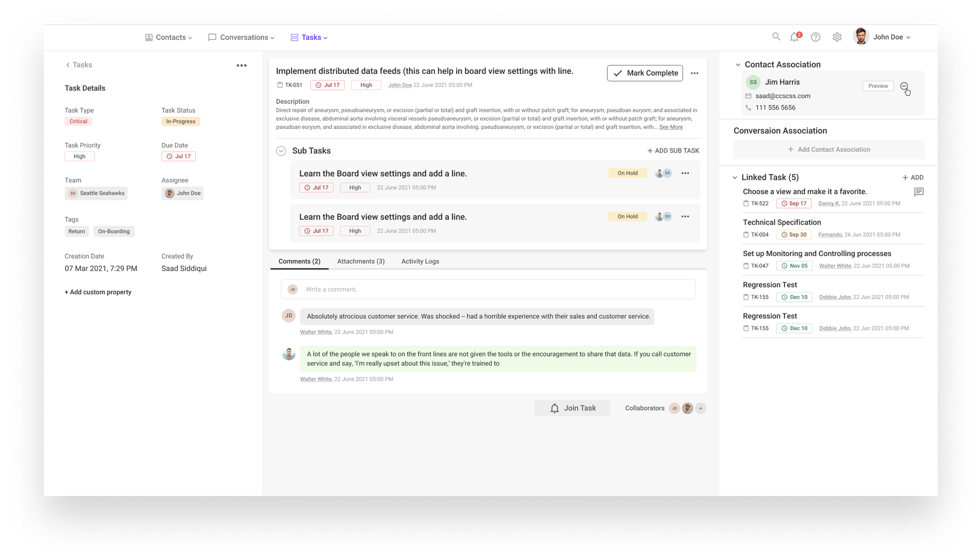Viewport: 980px width, 560px height.
Task: Open more options next to Mark Complete
Action: (694, 73)
